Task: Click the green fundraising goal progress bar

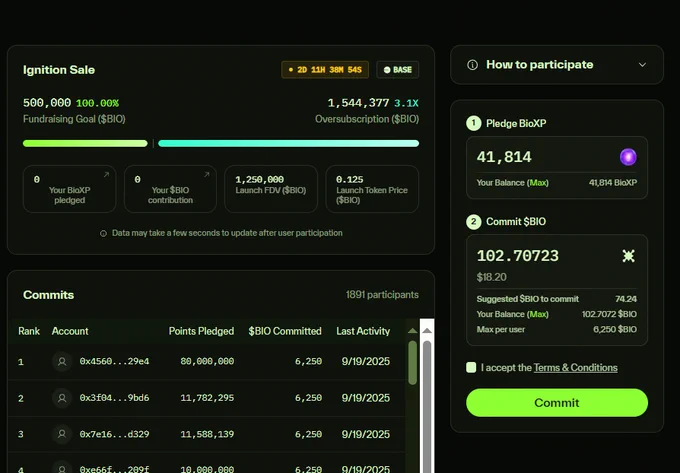Action: coord(85,144)
